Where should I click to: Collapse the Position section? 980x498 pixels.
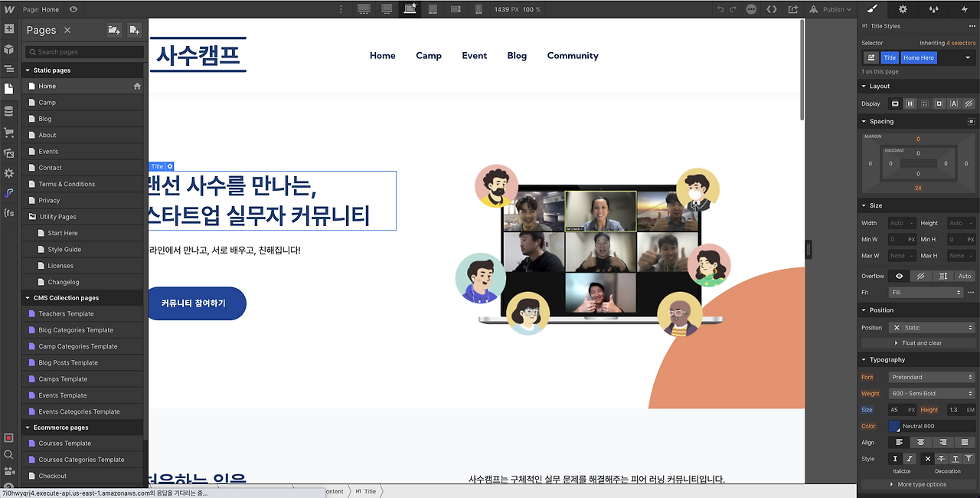pos(881,310)
